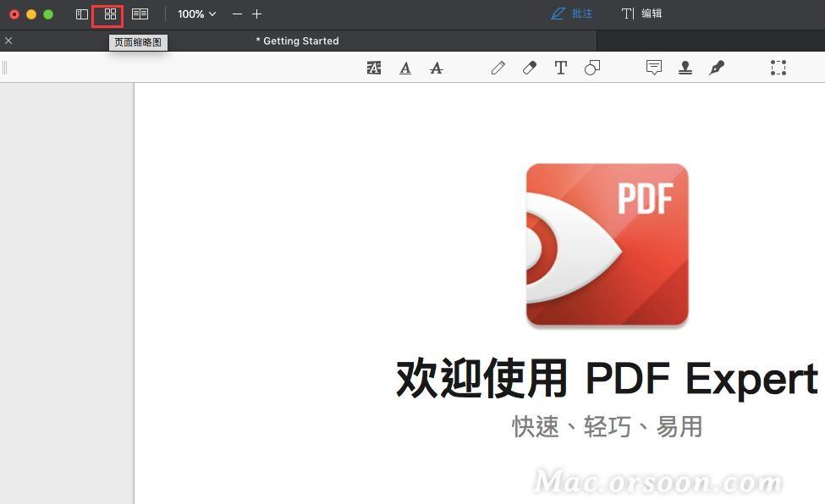Click the zoom out minus button
Screen dimensions: 825x504
[237, 14]
